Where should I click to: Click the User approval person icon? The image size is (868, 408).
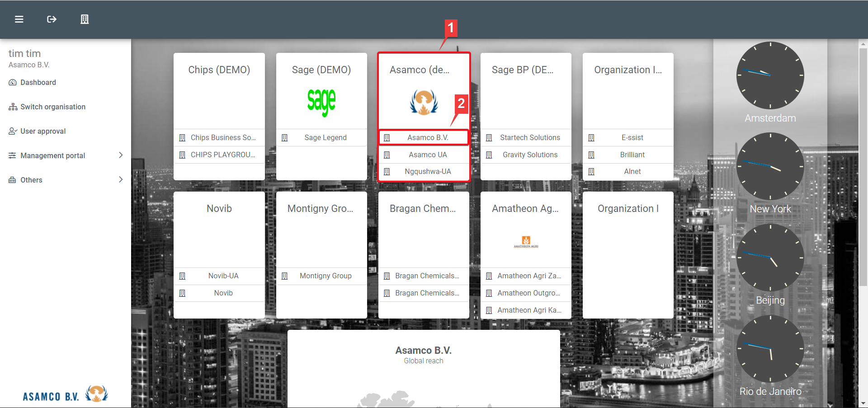point(13,131)
